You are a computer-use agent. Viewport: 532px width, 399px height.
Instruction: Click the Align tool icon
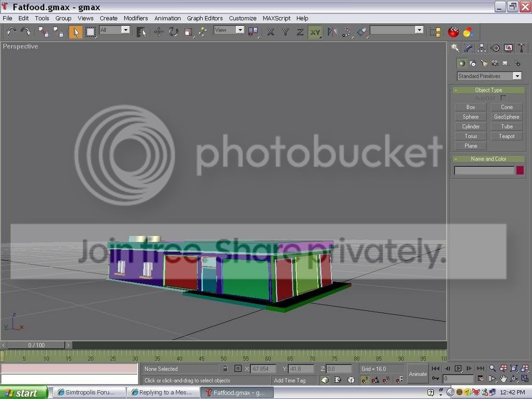(362, 32)
